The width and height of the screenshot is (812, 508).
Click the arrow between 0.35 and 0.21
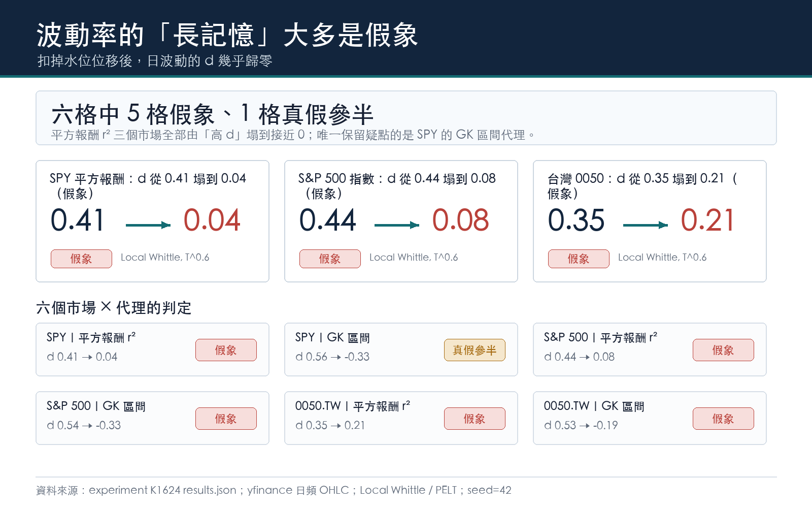tap(646, 225)
